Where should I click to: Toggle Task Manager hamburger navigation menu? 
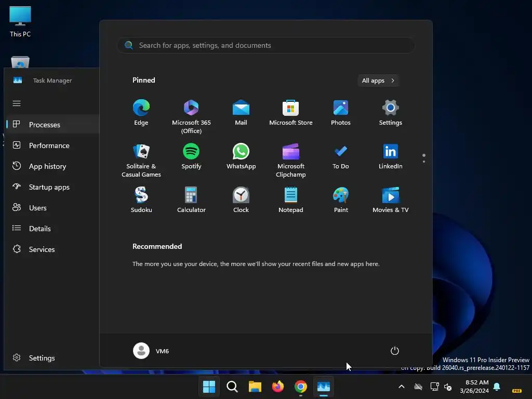pos(17,103)
